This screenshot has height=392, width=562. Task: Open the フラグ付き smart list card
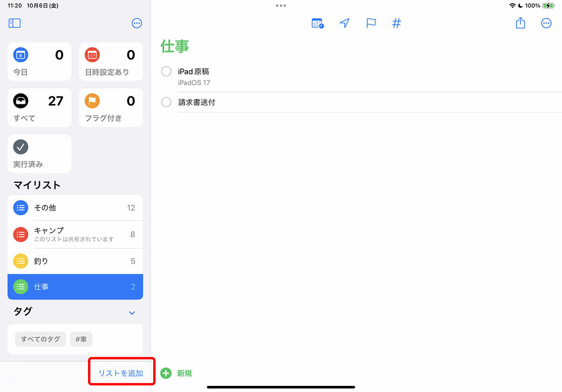(x=111, y=108)
